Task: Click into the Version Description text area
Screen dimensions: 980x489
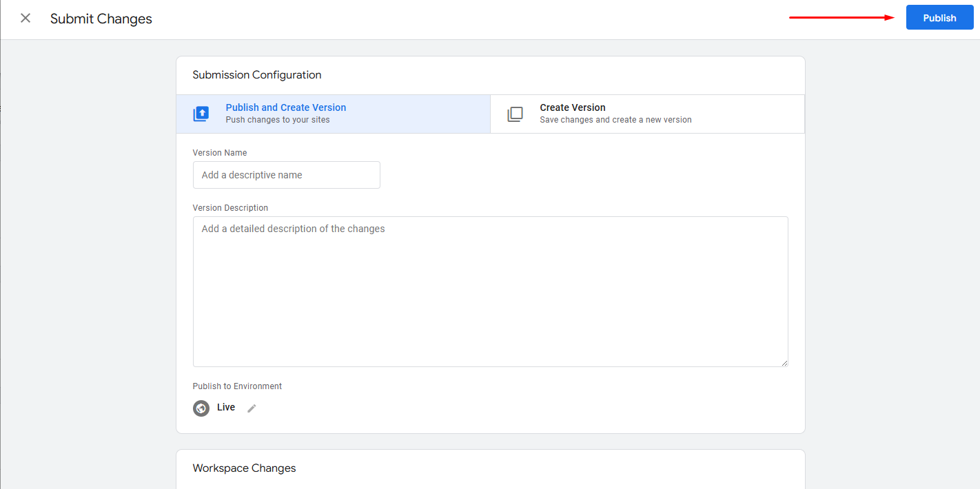Action: click(490, 291)
